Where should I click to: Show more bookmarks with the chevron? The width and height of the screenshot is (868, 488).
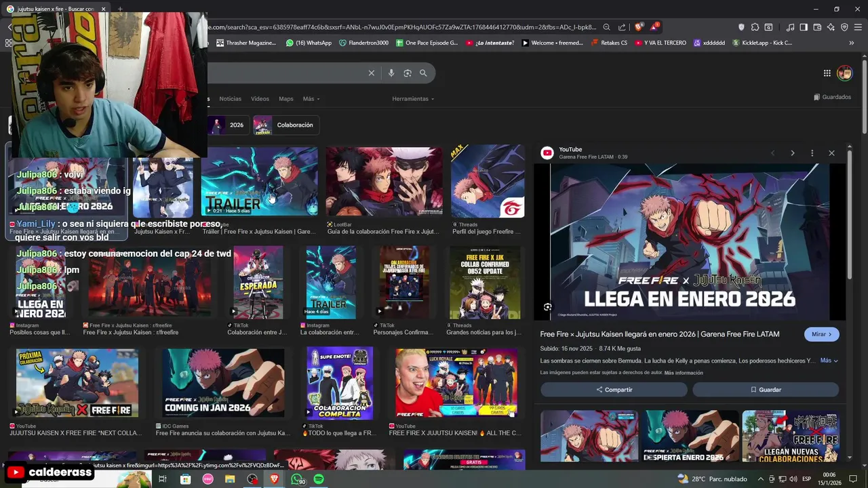coord(852,43)
